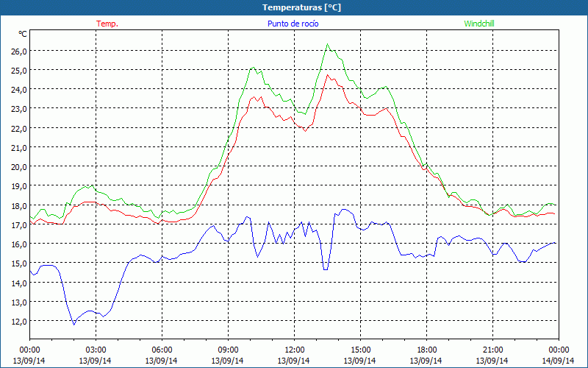Click the Temperaturas [°C] title
The image size is (588, 368).
[x=301, y=7]
